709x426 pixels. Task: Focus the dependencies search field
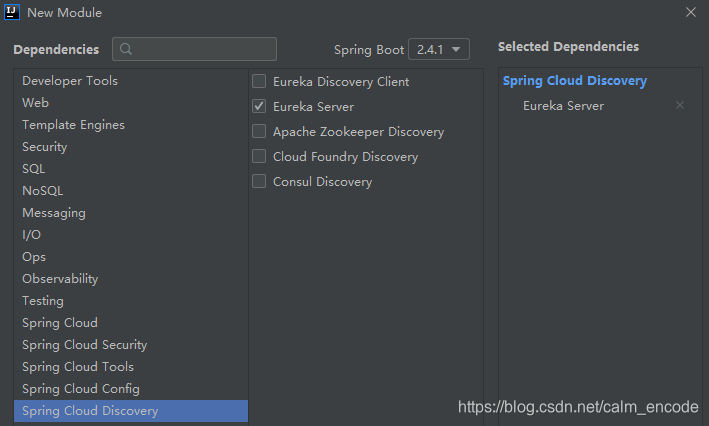click(194, 49)
